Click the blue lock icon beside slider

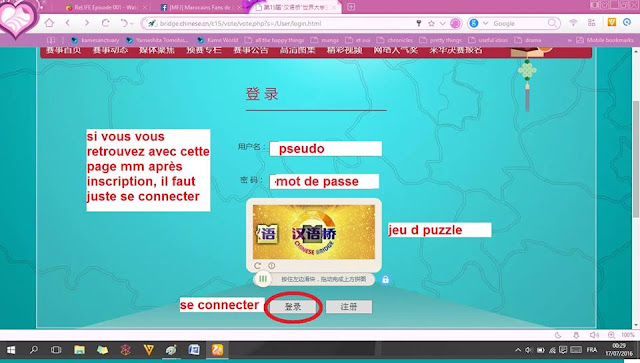coord(385,280)
